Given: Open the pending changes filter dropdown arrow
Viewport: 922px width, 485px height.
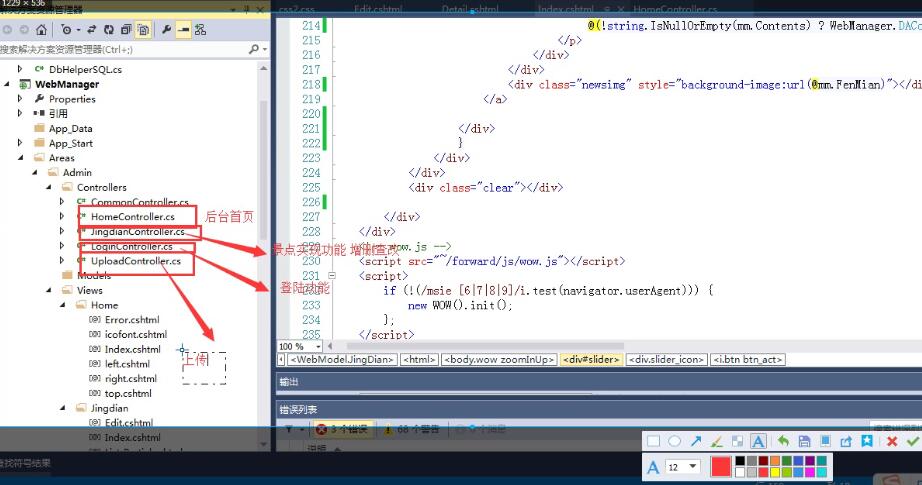Looking at the screenshot, I should (x=78, y=30).
